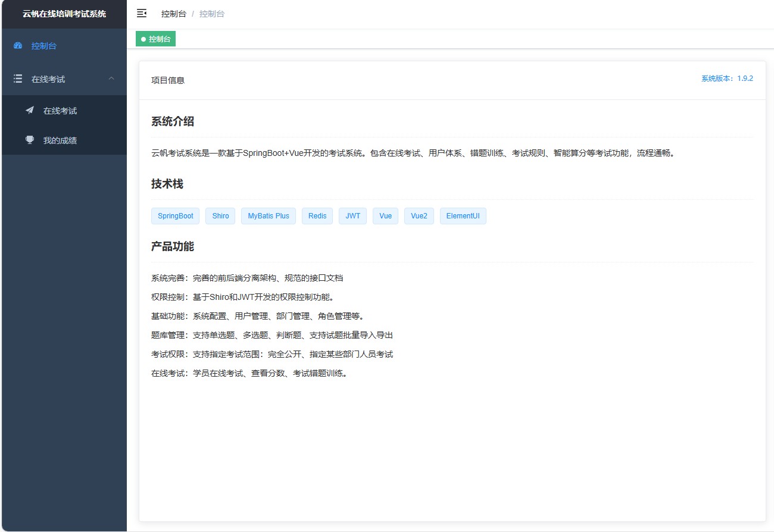Click the list icon beside 在线考试 menu
This screenshot has width=774, height=532.
(18, 79)
